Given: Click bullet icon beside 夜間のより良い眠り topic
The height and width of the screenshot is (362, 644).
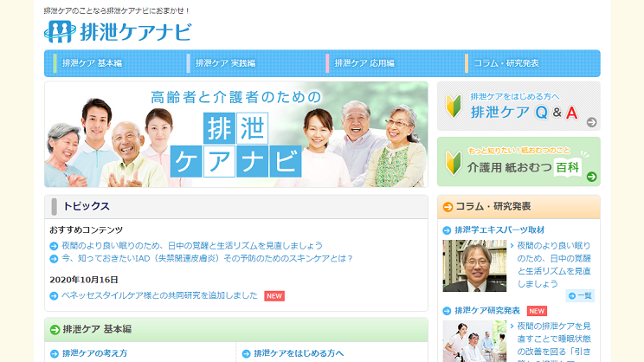Looking at the screenshot, I should coord(54,246).
